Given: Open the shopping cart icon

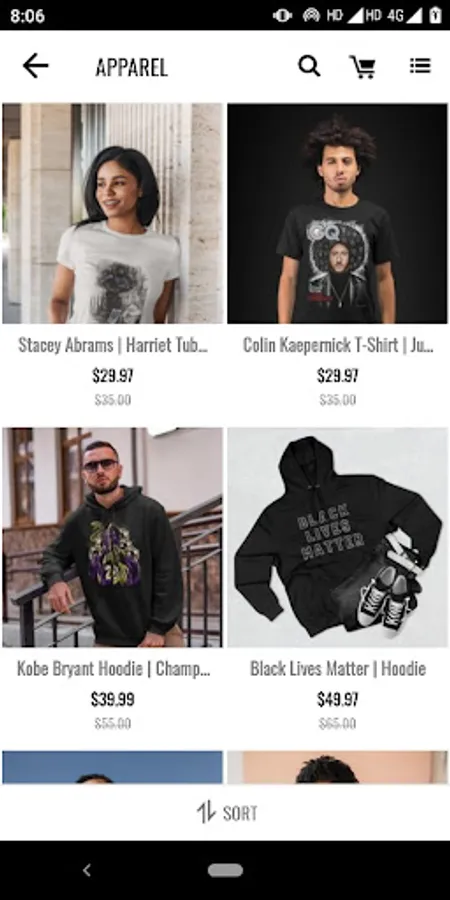Looking at the screenshot, I should point(363,67).
